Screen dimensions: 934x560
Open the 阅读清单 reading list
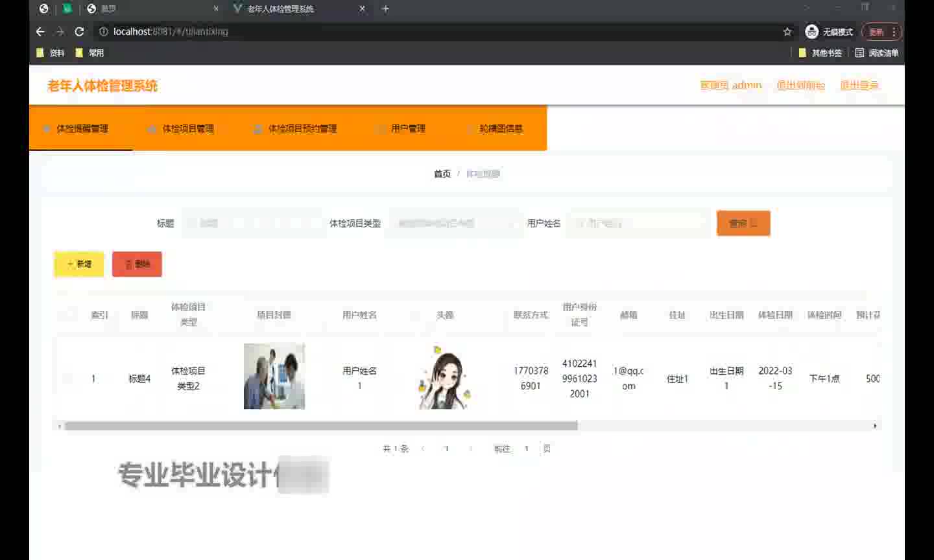876,53
